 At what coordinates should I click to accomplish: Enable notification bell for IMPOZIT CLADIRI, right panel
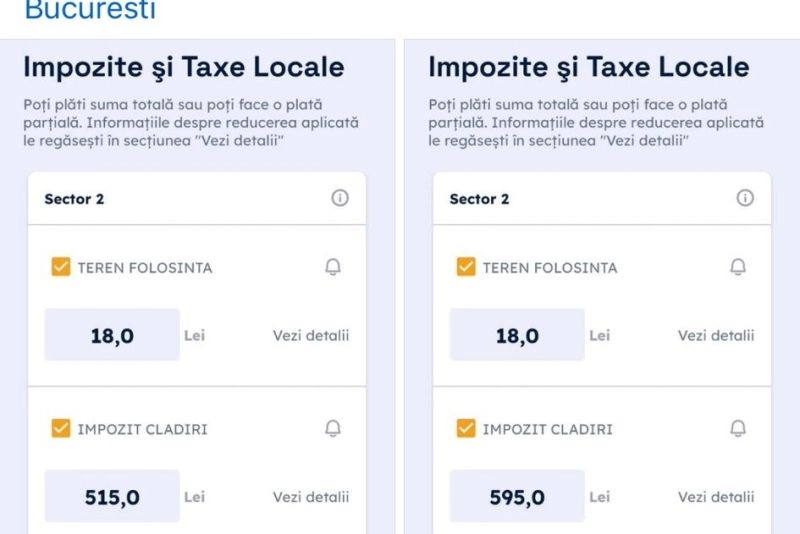[x=738, y=428]
